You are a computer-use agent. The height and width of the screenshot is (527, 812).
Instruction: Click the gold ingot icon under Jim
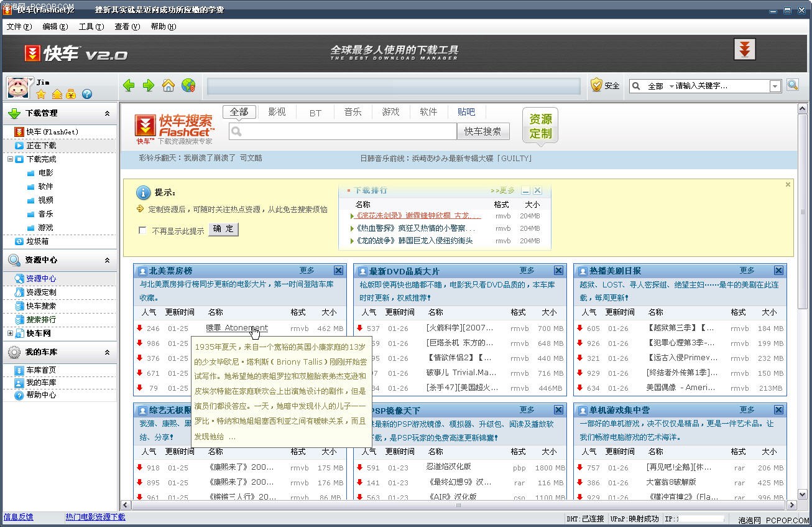(x=57, y=94)
